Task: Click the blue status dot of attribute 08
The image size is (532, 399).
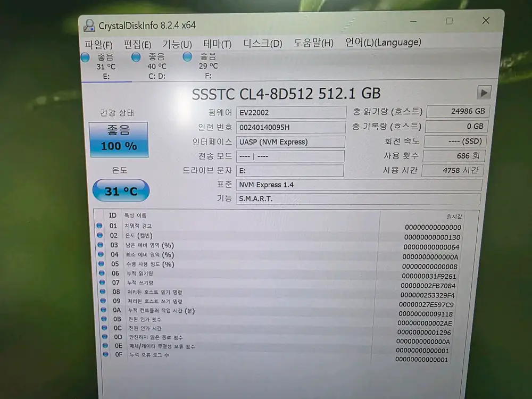Action: (x=103, y=291)
